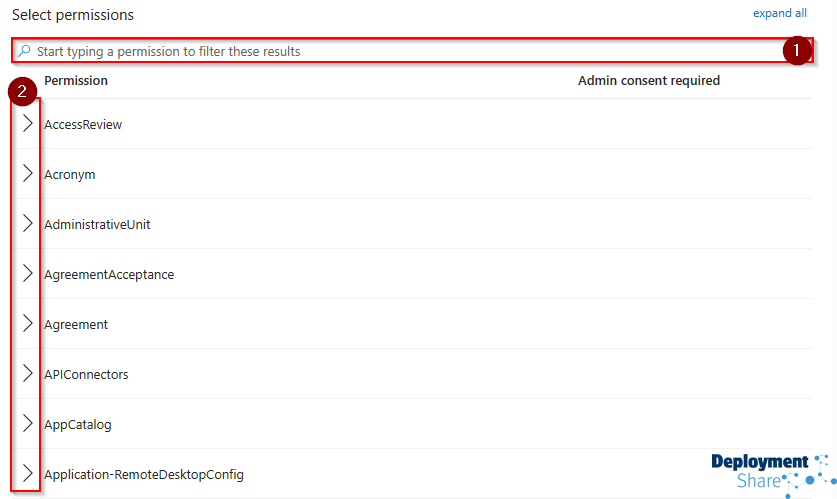Focus the permission filter search box
837x499 pixels.
400,51
